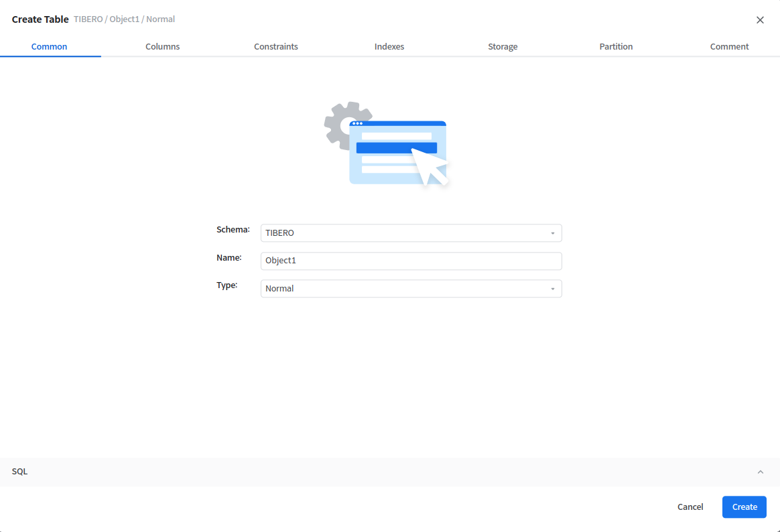This screenshot has height=532, width=780.
Task: Select the Storage tab
Action: pyautogui.click(x=503, y=47)
